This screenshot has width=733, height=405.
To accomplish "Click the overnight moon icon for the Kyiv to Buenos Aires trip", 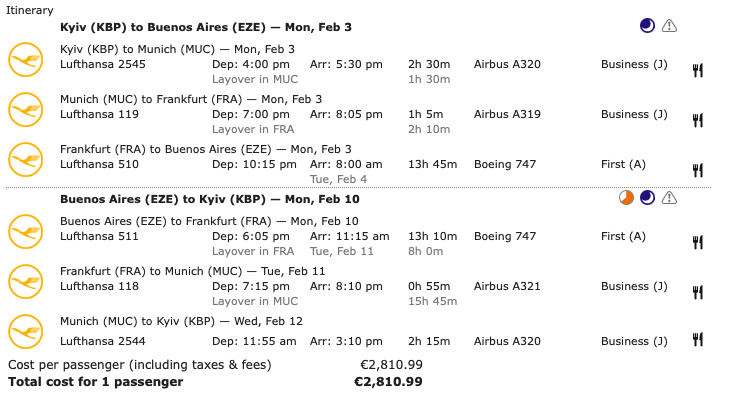I will pos(648,25).
